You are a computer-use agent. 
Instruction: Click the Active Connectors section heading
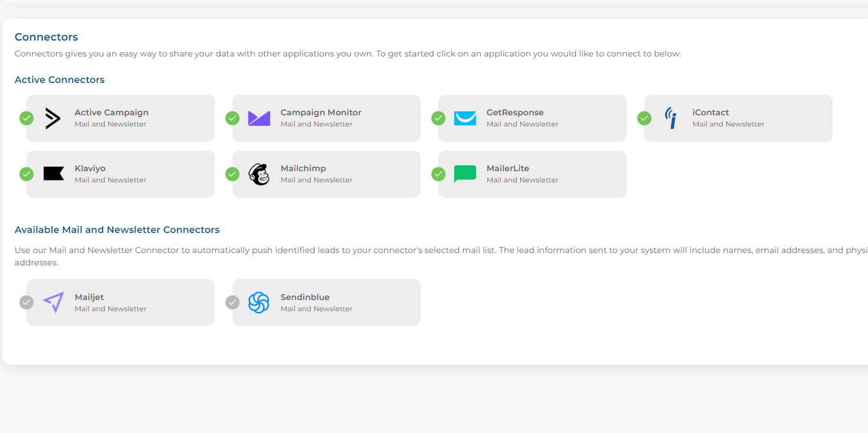tap(59, 79)
